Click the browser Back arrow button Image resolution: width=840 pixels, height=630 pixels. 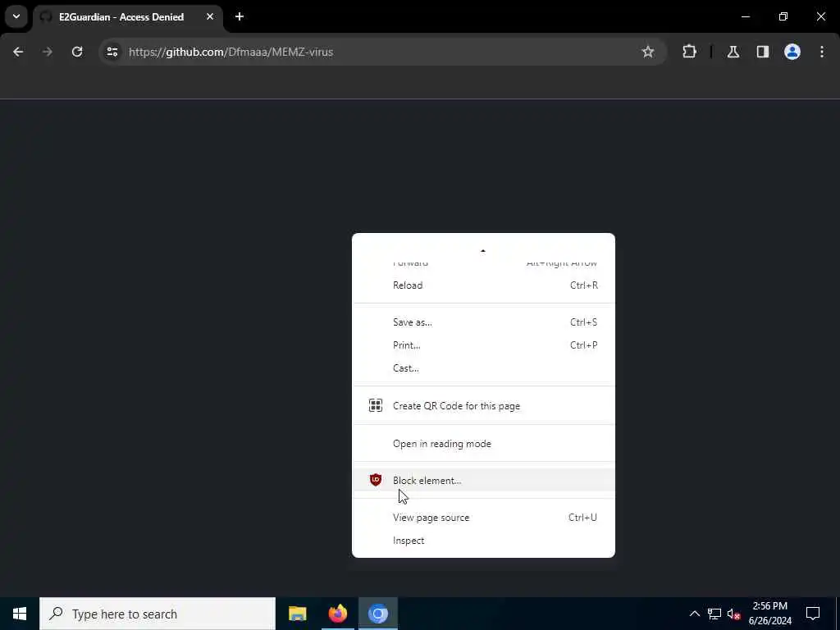point(18,52)
